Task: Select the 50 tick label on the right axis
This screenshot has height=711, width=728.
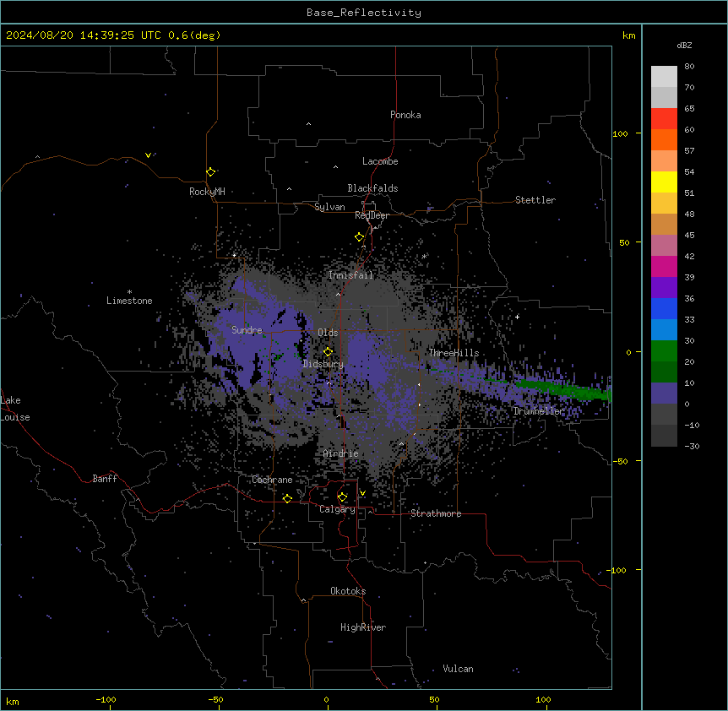Action: point(624,242)
